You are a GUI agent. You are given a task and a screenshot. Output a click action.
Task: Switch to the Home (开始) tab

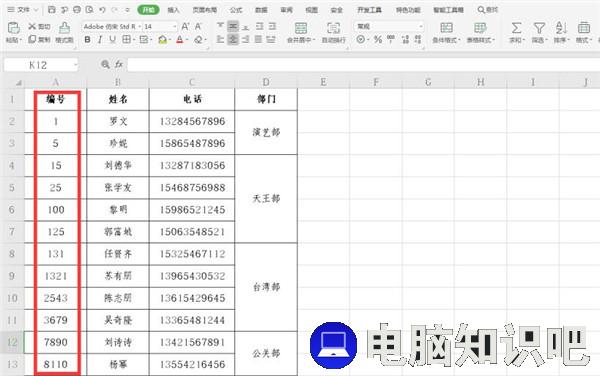coord(148,10)
